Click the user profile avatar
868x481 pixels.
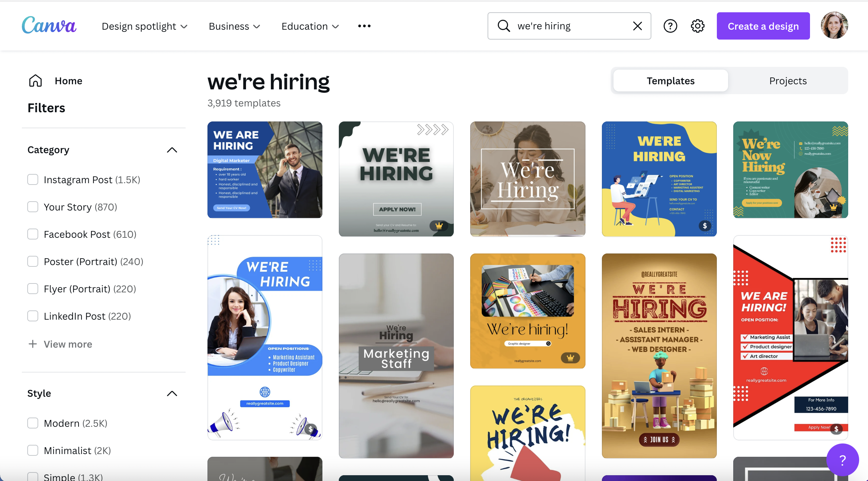click(834, 26)
